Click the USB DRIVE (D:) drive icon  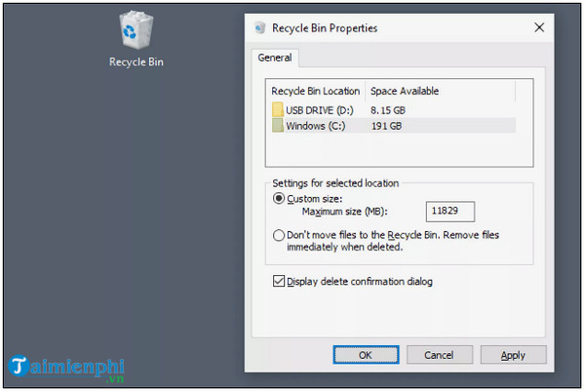pyautogui.click(x=278, y=110)
